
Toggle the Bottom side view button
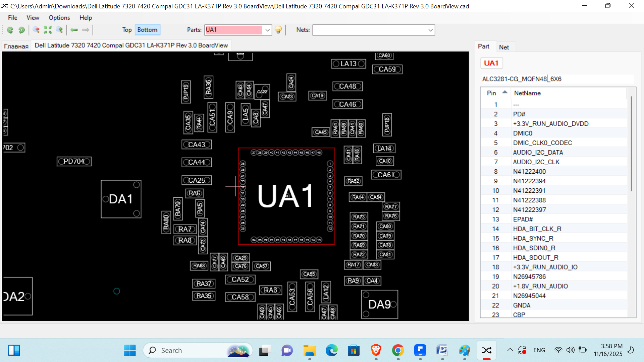147,30
